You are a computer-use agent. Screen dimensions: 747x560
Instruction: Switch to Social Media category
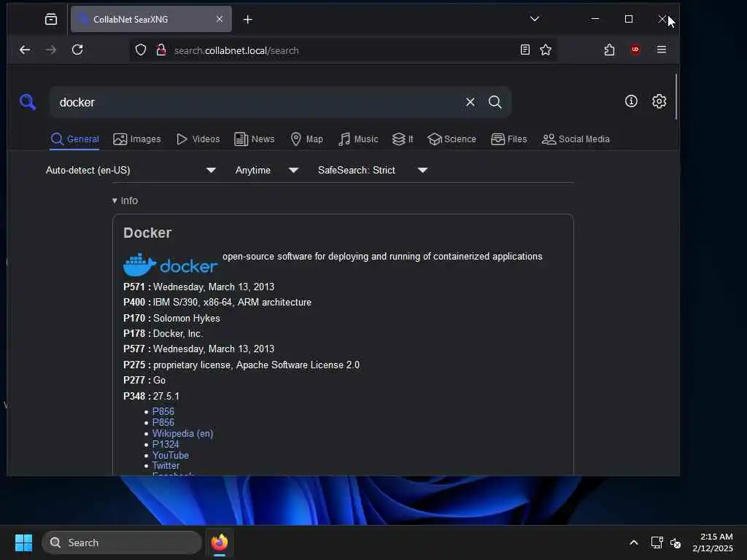click(576, 139)
